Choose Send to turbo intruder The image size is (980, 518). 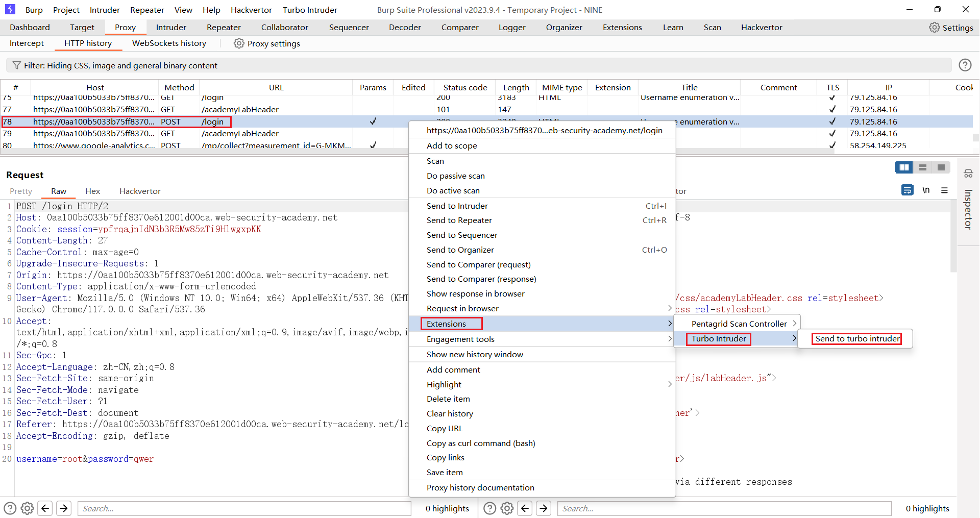click(857, 338)
